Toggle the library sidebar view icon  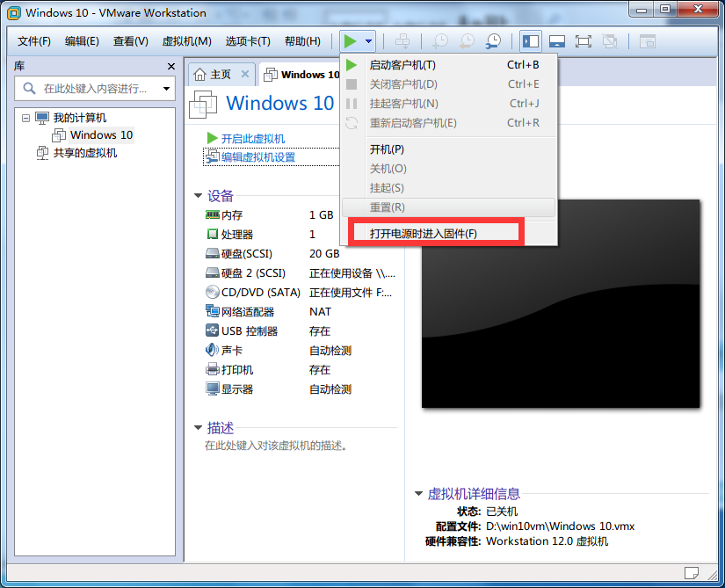pos(531,41)
